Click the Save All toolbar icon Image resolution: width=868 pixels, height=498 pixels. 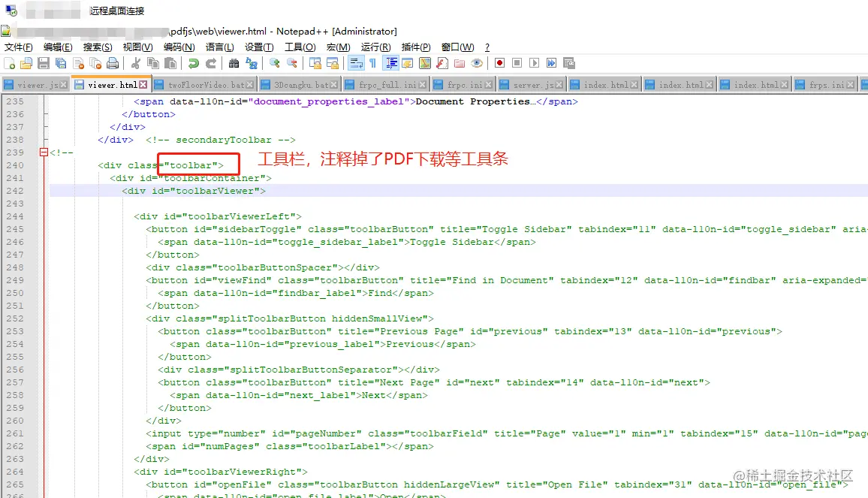click(61, 63)
